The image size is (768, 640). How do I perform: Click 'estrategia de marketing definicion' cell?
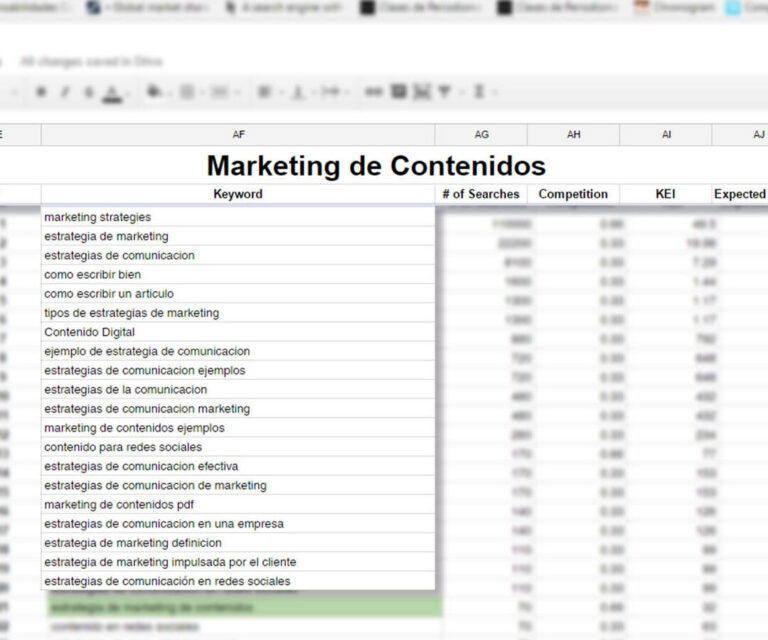point(238,543)
